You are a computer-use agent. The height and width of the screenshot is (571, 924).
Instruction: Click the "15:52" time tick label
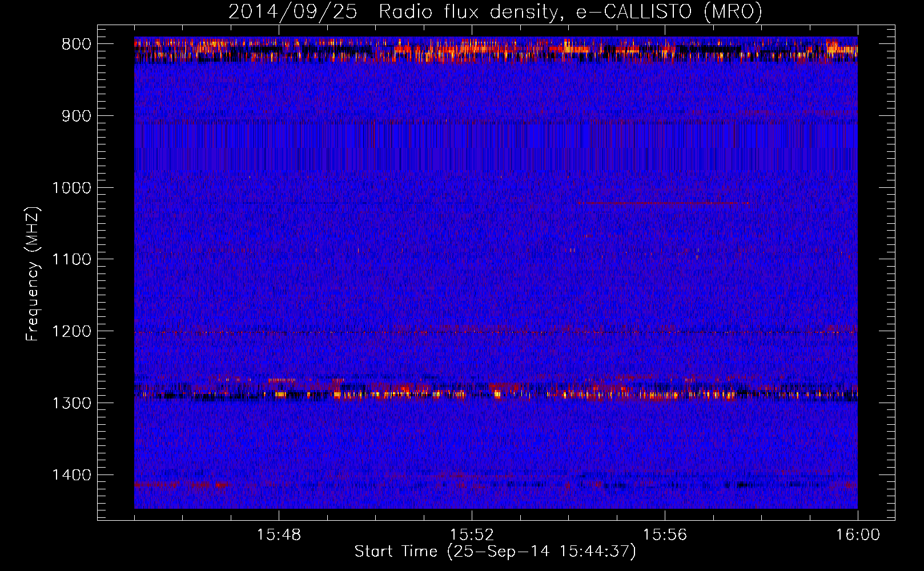coord(472,535)
